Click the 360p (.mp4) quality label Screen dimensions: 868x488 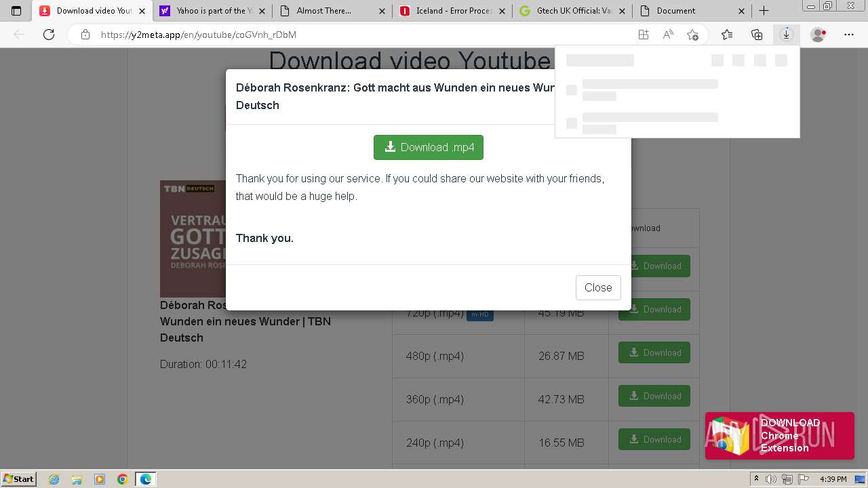point(435,399)
